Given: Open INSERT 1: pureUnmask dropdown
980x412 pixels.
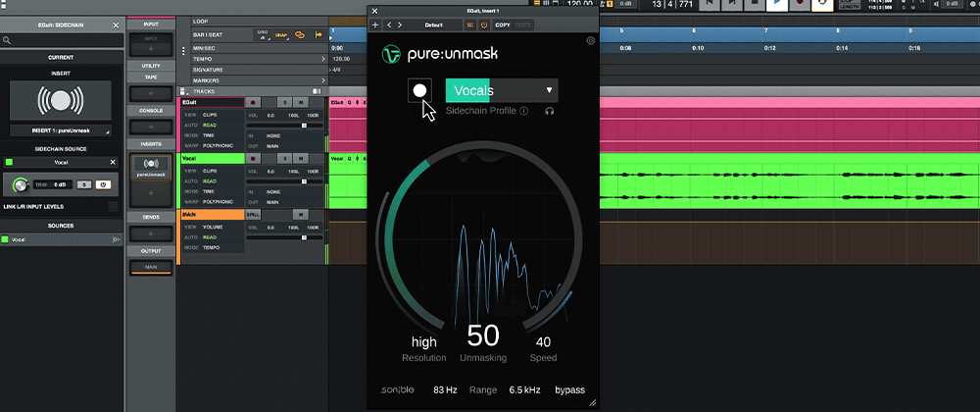Looking at the screenshot, I should (x=61, y=131).
